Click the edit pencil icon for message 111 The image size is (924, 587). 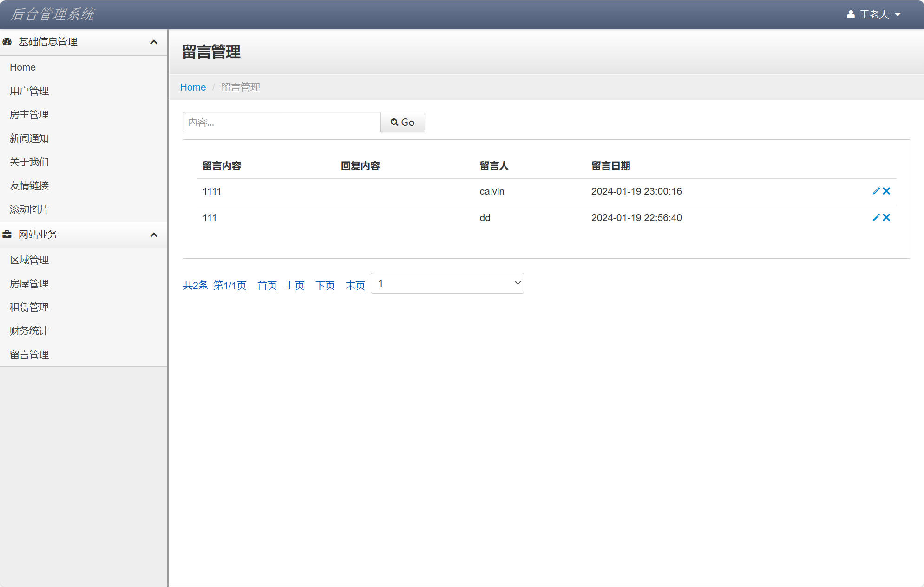[x=876, y=217]
